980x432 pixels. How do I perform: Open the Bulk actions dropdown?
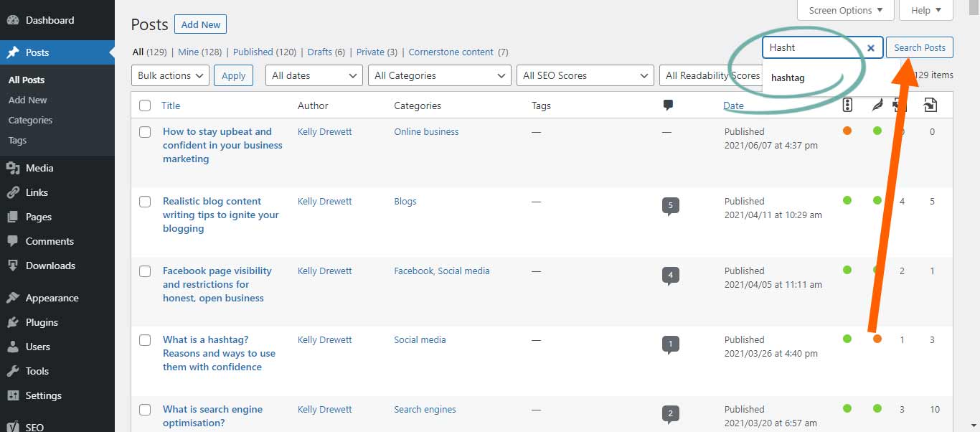tap(169, 75)
